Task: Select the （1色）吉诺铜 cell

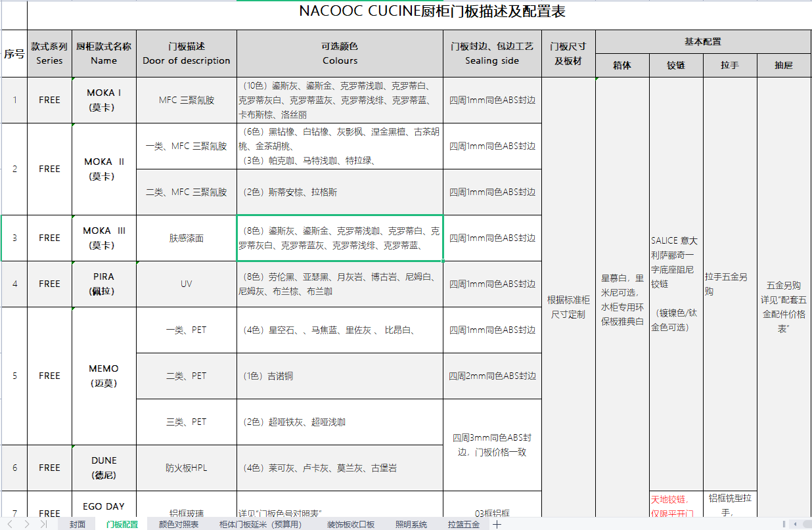Action: 340,376
